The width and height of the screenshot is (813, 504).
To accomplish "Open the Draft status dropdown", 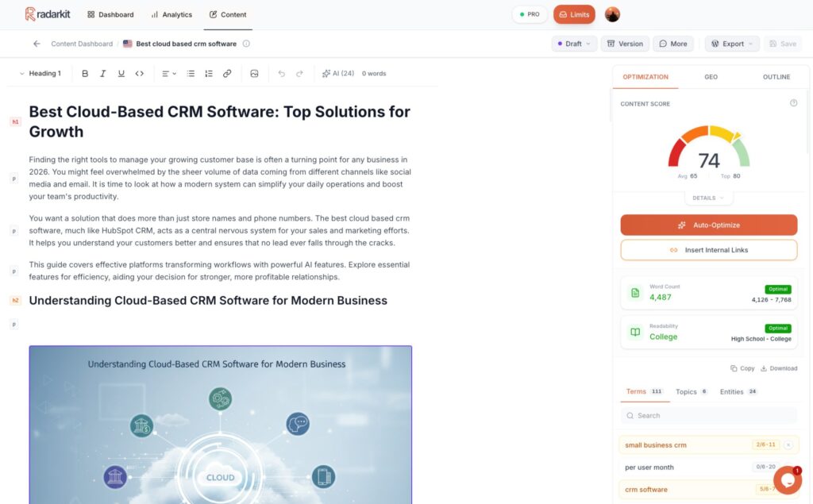I will (x=574, y=44).
